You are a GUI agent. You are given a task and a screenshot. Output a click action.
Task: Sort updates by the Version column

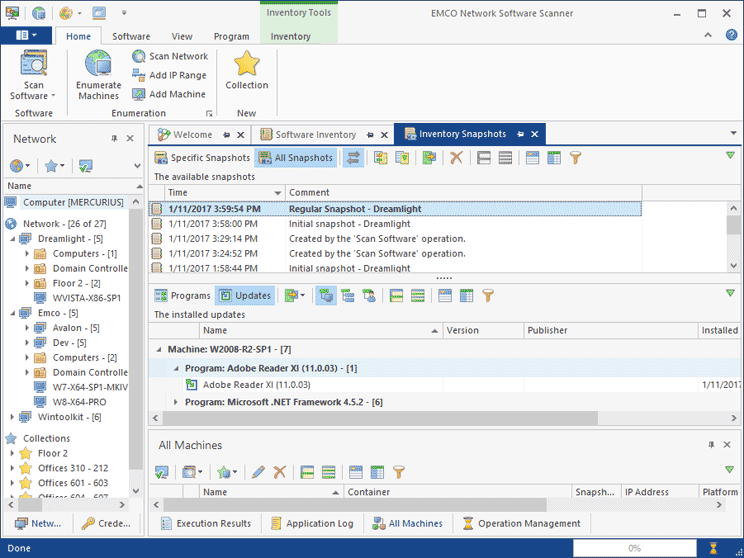point(483,331)
